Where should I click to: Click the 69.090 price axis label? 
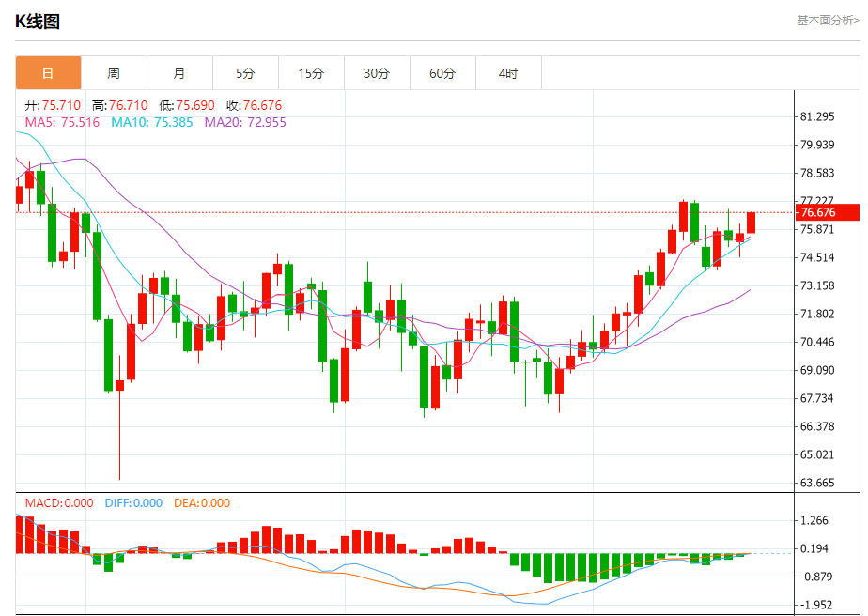click(x=817, y=370)
